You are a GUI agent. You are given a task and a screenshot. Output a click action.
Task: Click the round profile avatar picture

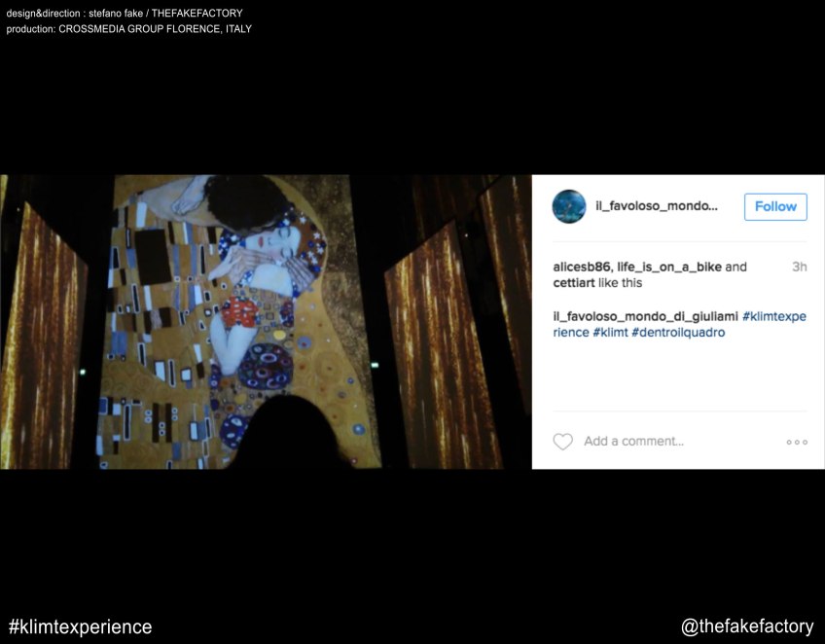pos(568,206)
